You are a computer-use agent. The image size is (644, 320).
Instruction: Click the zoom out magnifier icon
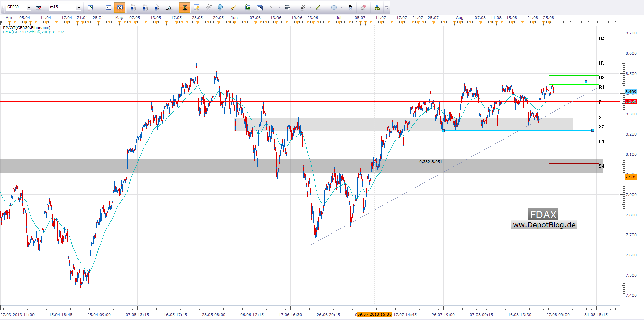(145, 7)
